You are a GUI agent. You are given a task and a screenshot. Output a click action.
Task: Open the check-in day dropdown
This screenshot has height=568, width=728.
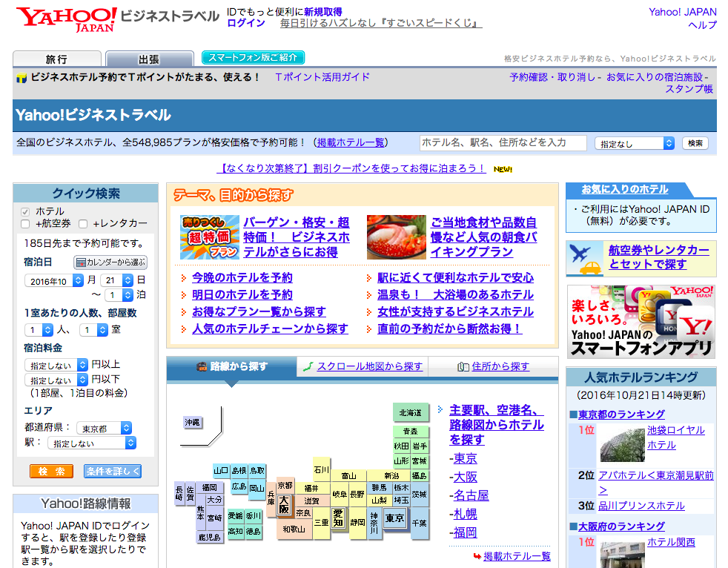click(117, 280)
